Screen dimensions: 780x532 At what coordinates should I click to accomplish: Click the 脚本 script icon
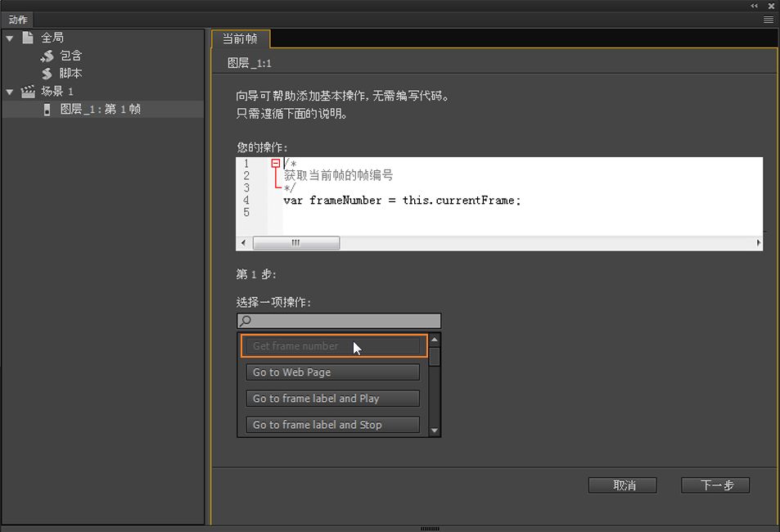point(47,74)
